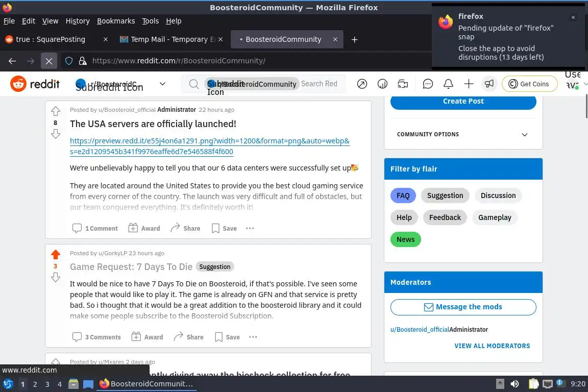Filter posts by Help flair
Screen dimensions: 588x392
[x=404, y=217]
